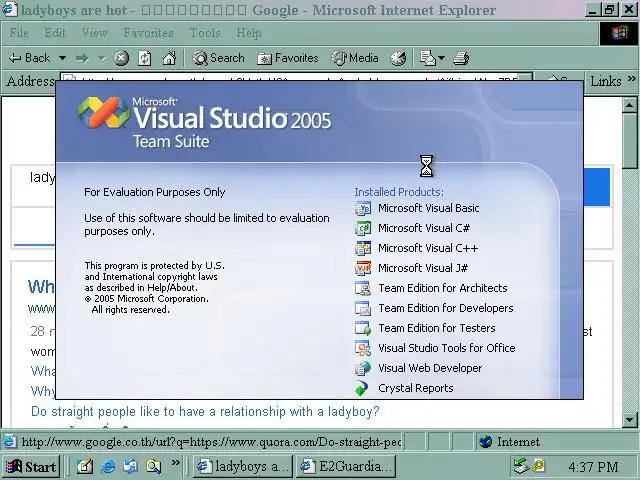The width and height of the screenshot is (640, 480).
Task: Click the Print icon in toolbar
Action: point(461,58)
